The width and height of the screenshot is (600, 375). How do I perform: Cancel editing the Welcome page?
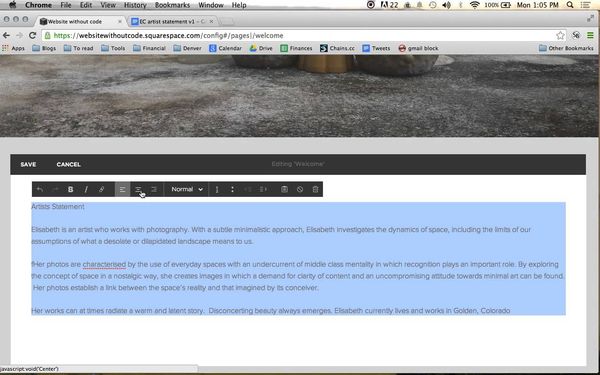tap(68, 165)
